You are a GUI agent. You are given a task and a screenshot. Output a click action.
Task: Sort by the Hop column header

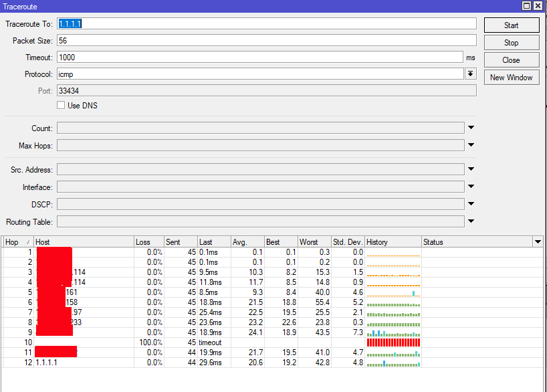click(x=18, y=242)
